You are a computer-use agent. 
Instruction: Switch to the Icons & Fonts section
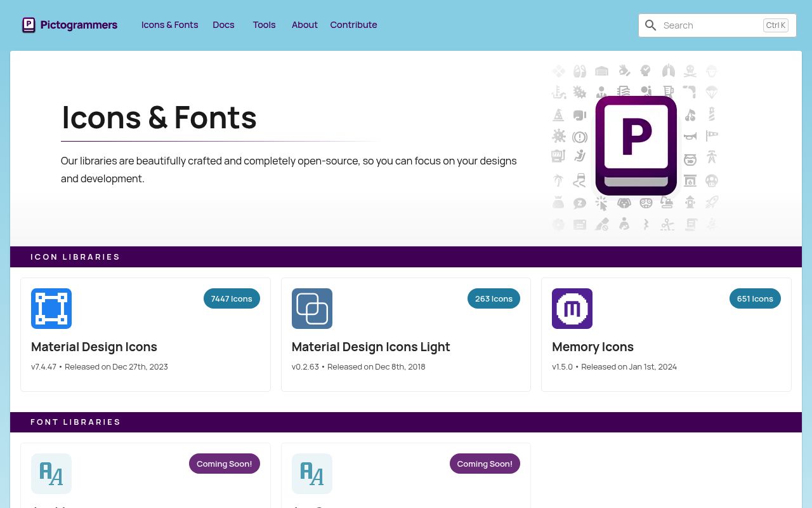click(169, 25)
